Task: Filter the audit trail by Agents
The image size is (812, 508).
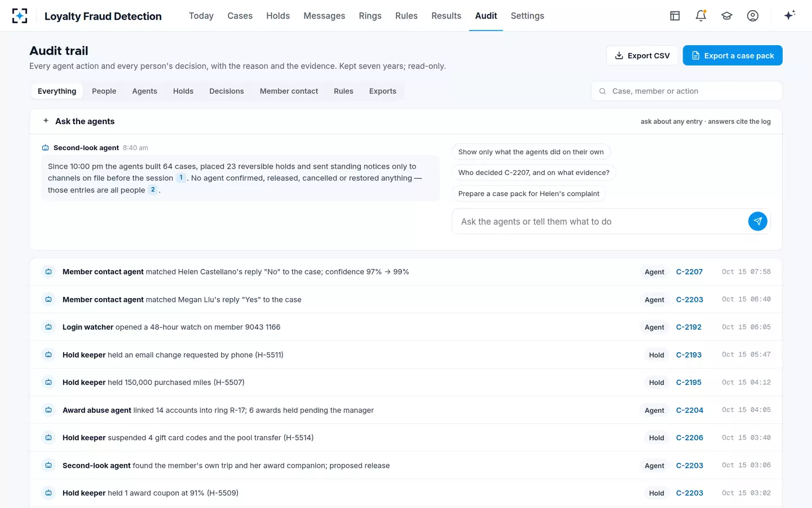Action: point(145,91)
